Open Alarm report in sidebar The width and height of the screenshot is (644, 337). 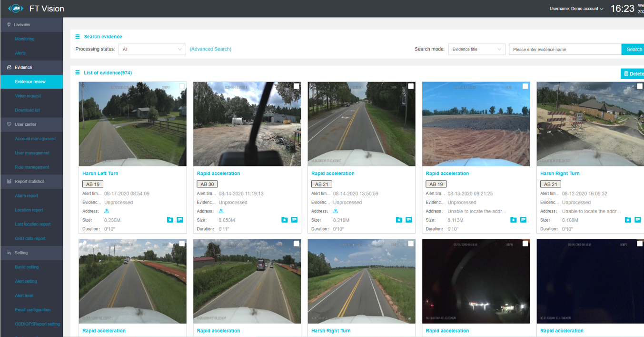pyautogui.click(x=27, y=195)
